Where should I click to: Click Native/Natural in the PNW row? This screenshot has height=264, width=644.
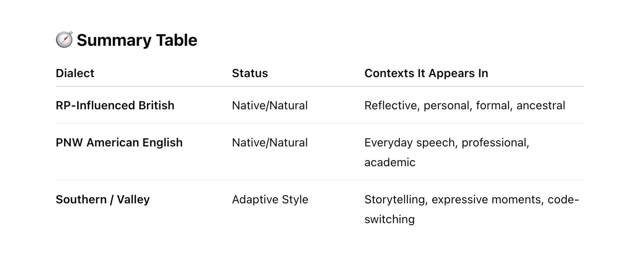coord(270,143)
